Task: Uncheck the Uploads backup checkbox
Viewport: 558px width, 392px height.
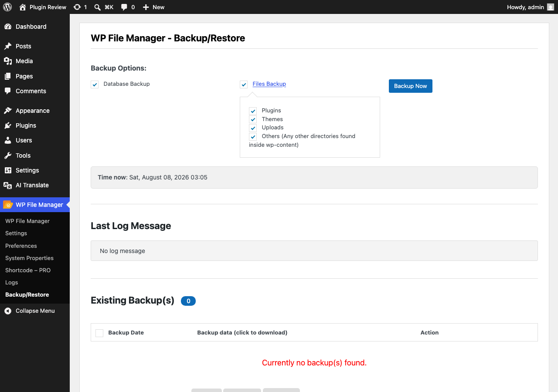Action: 253,128
